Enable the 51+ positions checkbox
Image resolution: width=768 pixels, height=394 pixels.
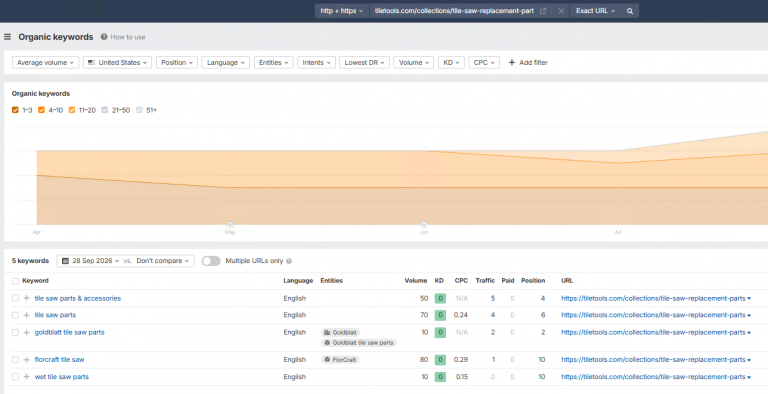tap(139, 110)
